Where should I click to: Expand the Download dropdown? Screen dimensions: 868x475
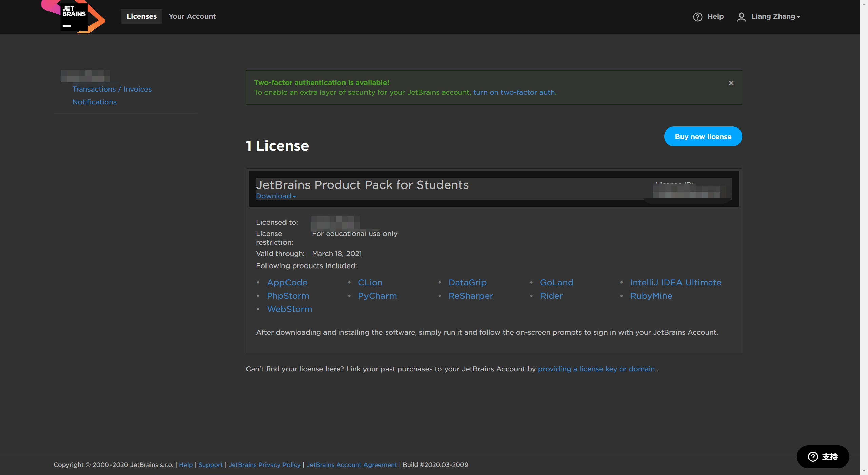(276, 196)
